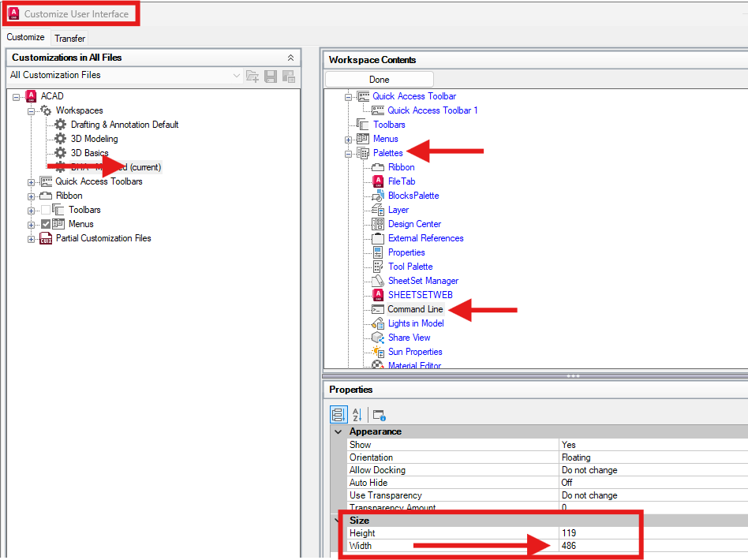The image size is (748, 560).
Task: Expand Quick Access Toolbars in left tree
Action: tap(31, 183)
